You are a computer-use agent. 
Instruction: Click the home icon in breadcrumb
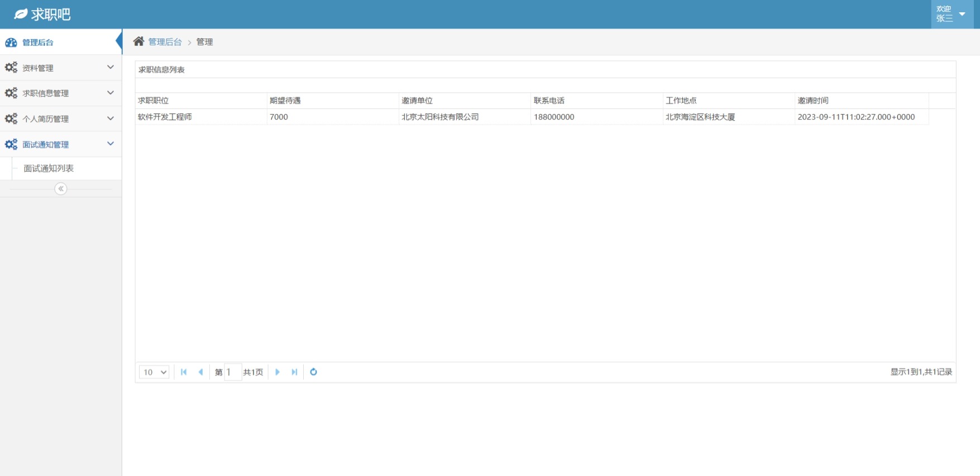pos(138,41)
